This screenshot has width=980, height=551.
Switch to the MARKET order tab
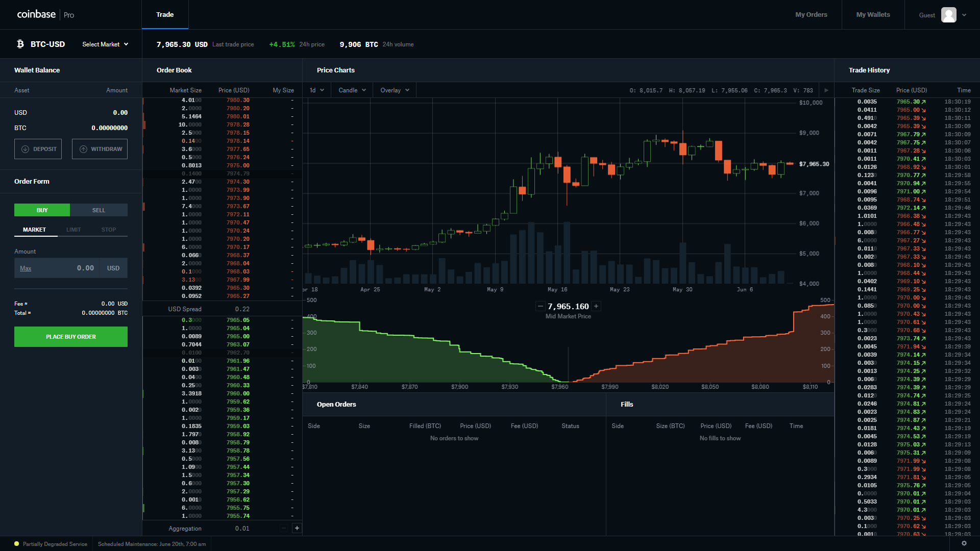pos(34,230)
